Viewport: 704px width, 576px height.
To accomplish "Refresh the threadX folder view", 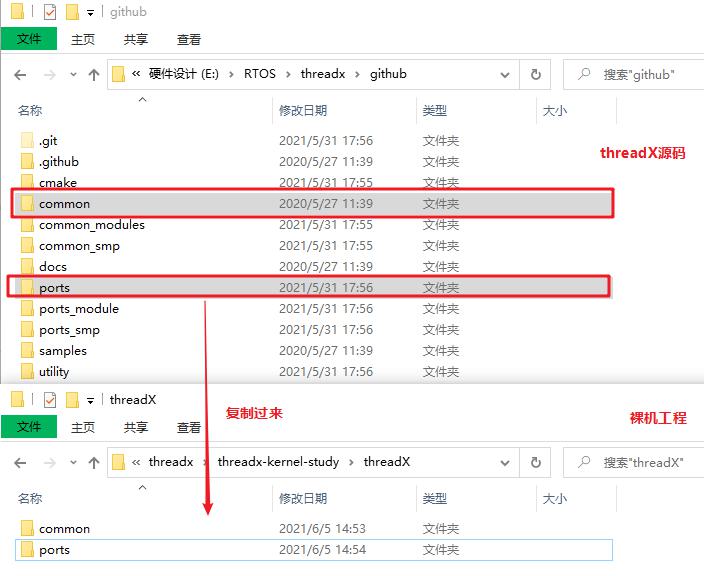I will coord(535,462).
